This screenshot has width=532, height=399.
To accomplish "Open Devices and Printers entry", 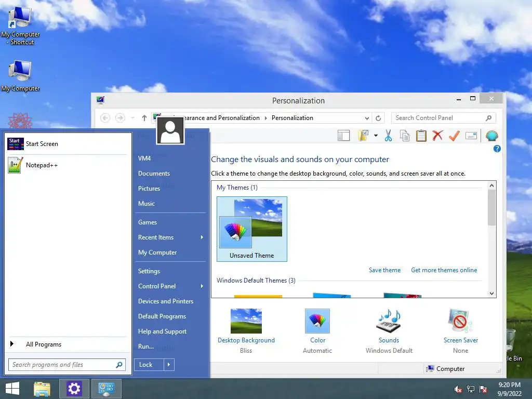I will coord(166,301).
